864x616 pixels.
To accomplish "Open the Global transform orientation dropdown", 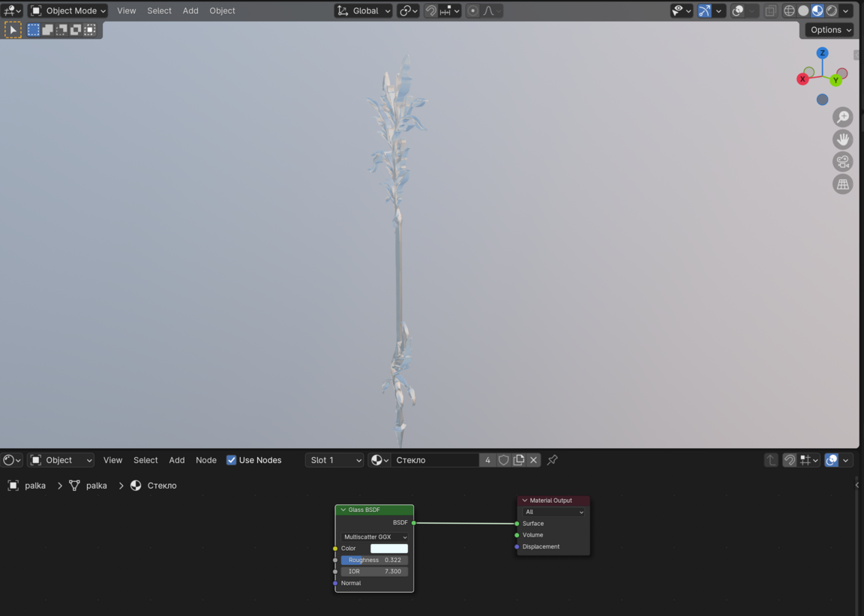I will point(364,10).
